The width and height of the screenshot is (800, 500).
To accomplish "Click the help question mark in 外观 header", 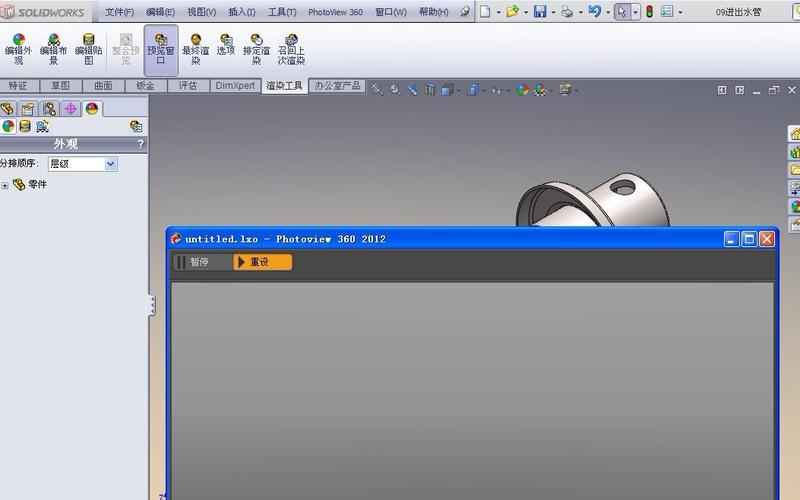I will pos(140,144).
